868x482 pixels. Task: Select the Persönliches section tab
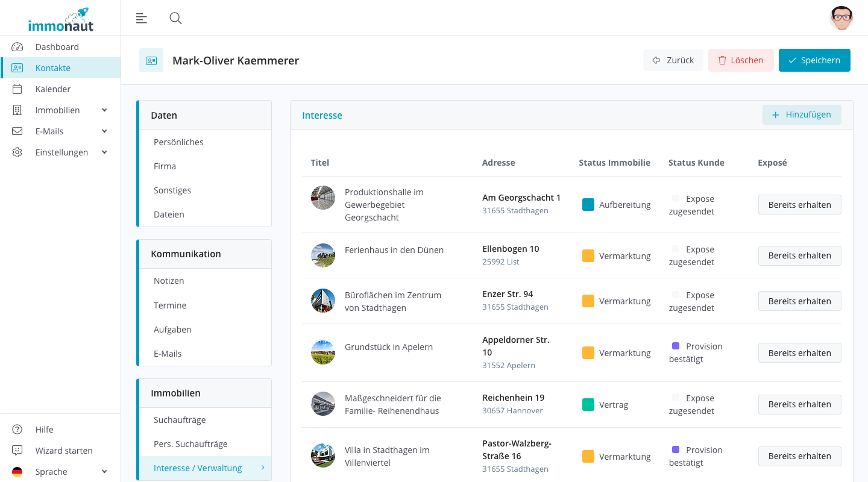click(x=178, y=142)
